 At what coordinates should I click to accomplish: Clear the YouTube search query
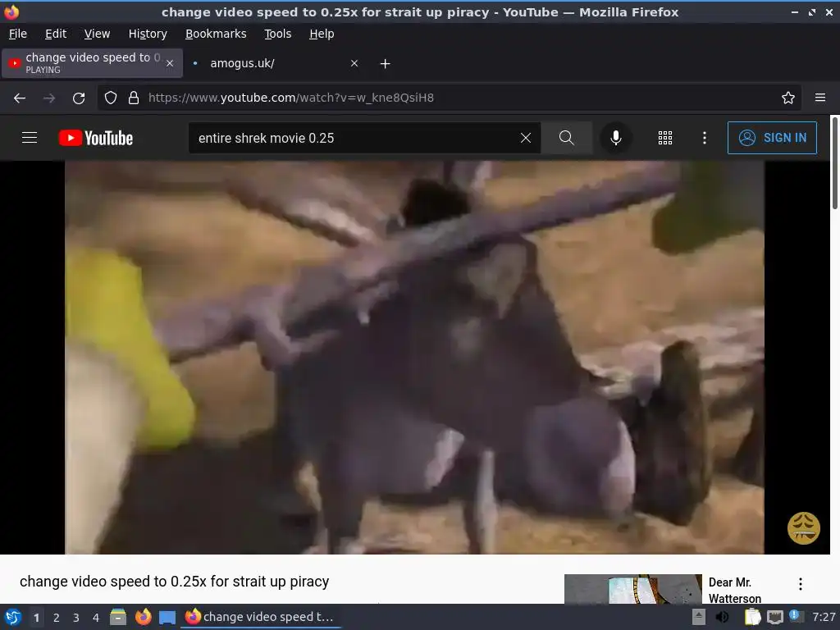click(x=526, y=138)
